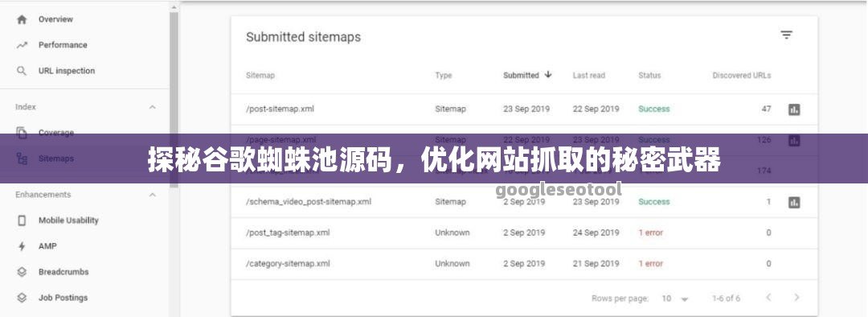Click Unknown type for /category-sitemap.xml
This screenshot has width=868, height=317.
tap(452, 264)
